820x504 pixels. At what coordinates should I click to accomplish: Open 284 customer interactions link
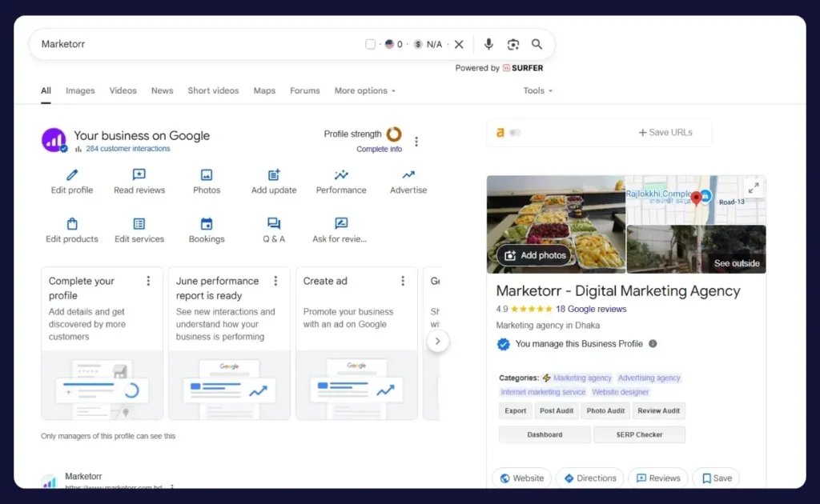click(127, 149)
